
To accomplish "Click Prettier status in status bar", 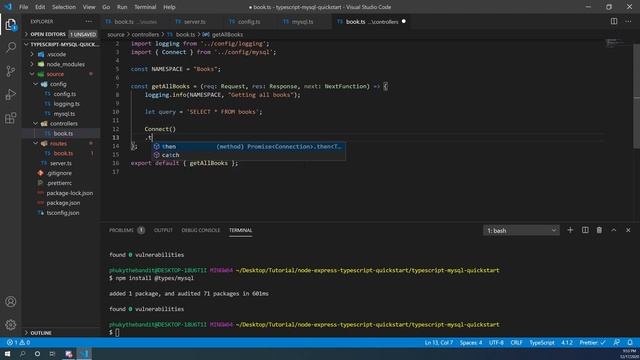I will click(x=593, y=342).
